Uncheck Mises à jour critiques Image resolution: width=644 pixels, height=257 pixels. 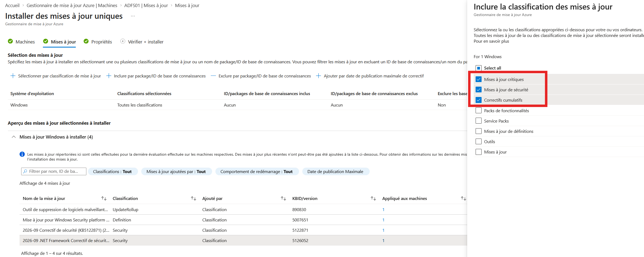click(479, 79)
